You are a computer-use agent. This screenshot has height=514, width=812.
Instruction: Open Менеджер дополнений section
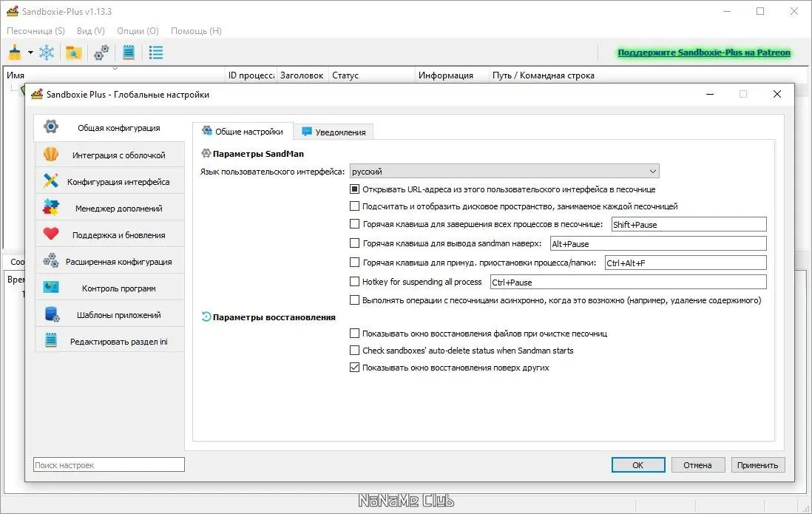coord(109,208)
